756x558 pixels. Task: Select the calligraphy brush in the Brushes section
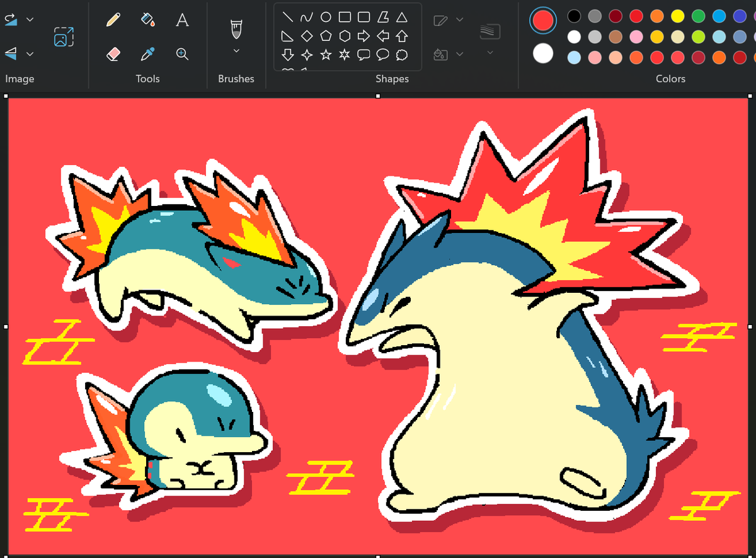point(236,28)
